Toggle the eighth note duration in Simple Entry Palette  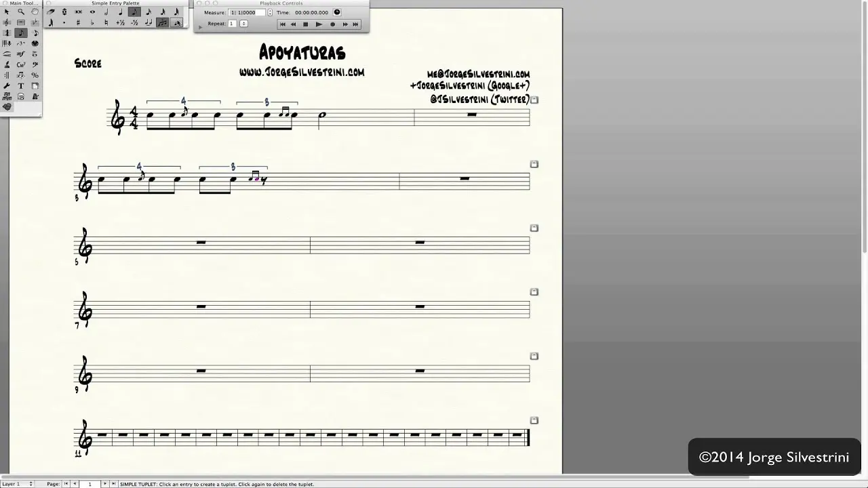click(134, 12)
